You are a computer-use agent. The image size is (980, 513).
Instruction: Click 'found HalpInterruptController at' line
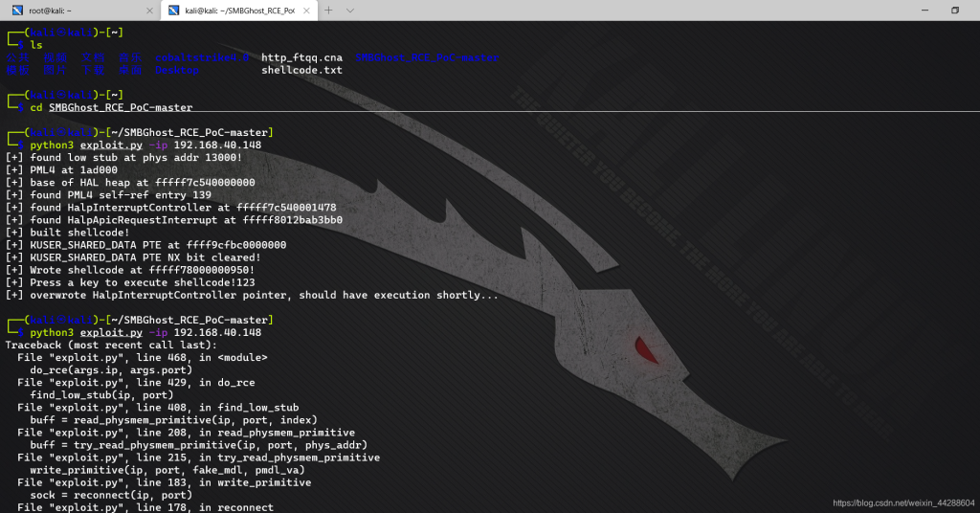(170, 208)
